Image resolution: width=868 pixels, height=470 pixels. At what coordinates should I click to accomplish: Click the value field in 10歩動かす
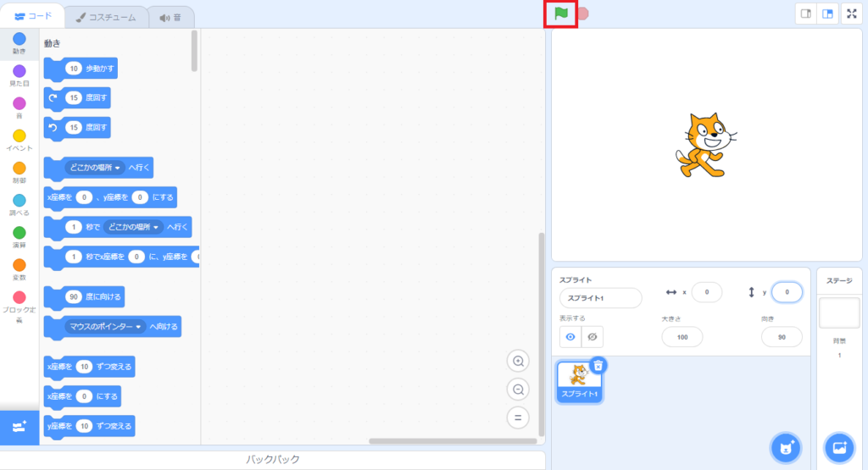click(x=74, y=69)
